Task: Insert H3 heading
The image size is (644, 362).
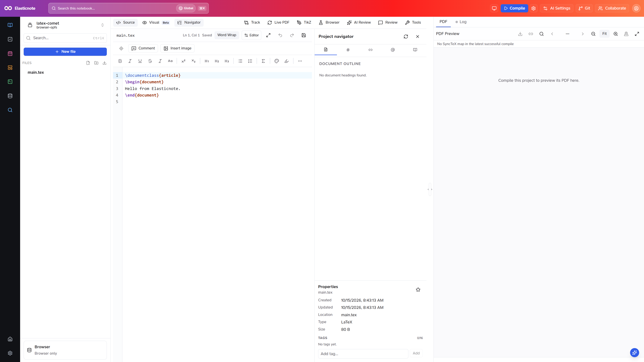Action: click(227, 61)
